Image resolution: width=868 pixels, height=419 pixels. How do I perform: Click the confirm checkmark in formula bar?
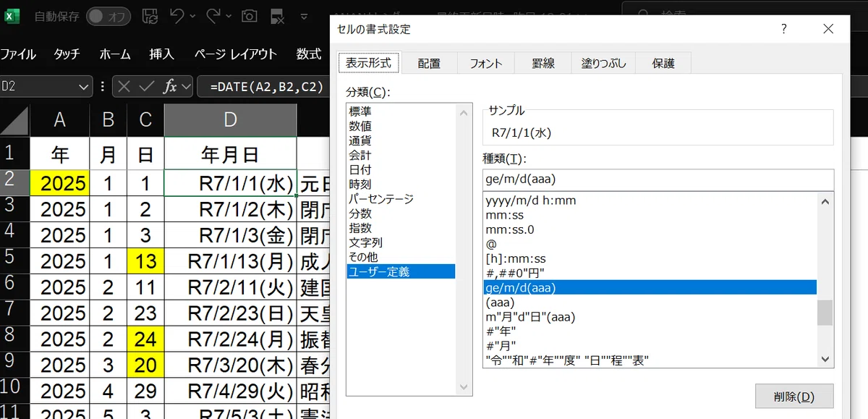[148, 87]
